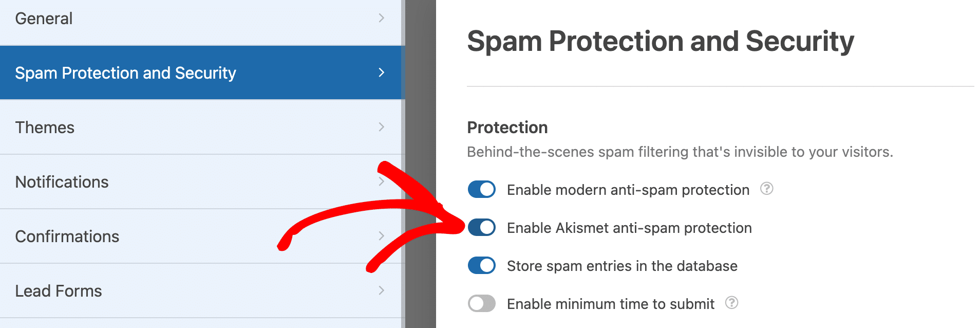Image resolution: width=980 pixels, height=328 pixels.
Task: Click chevron on Spam Protection and Security
Action: click(381, 72)
